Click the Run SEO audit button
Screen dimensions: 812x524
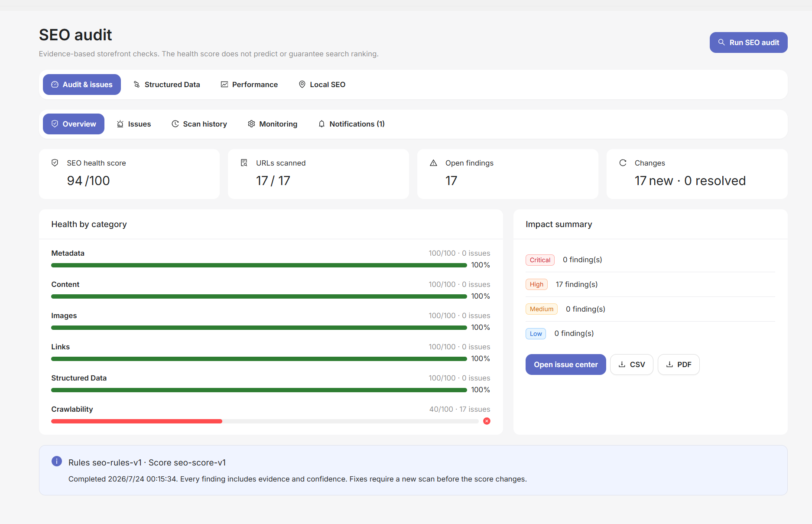(x=748, y=42)
